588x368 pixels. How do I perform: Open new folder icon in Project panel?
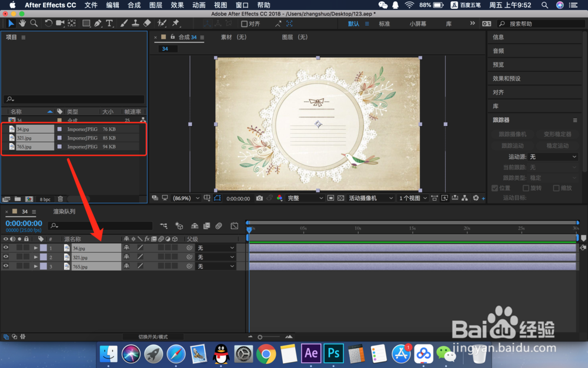[18, 199]
